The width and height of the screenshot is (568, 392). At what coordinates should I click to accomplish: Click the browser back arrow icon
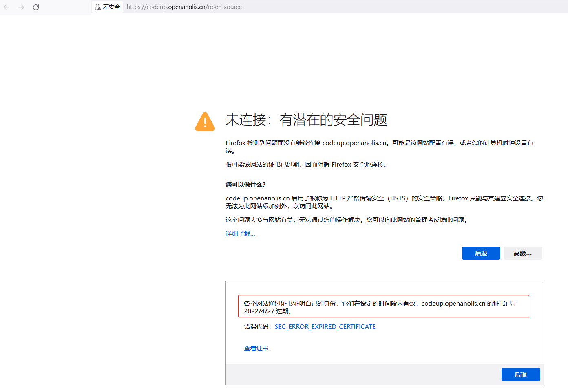7,7
